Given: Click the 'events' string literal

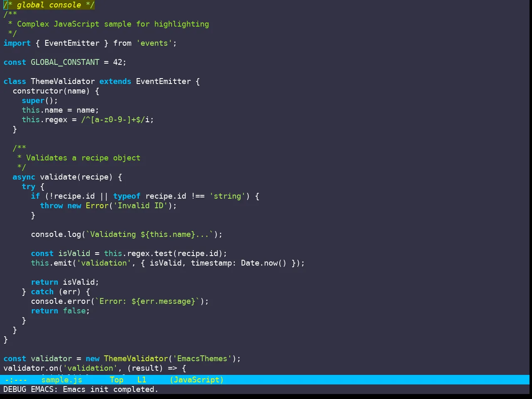Looking at the screenshot, I should coord(154,43).
